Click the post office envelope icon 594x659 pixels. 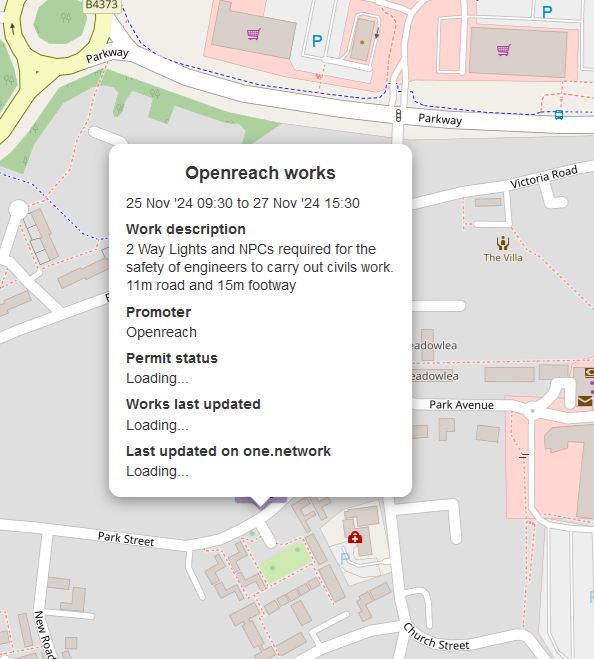pos(585,401)
